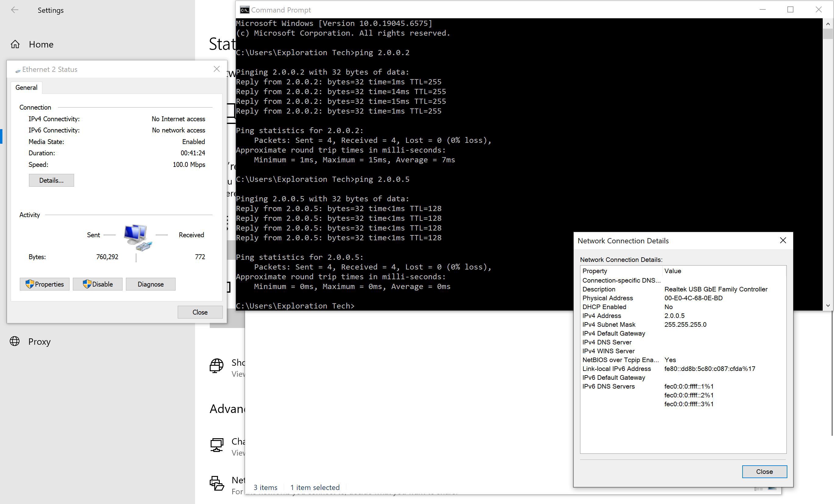Select the General tab
Viewport: 834px width, 504px height.
26,88
